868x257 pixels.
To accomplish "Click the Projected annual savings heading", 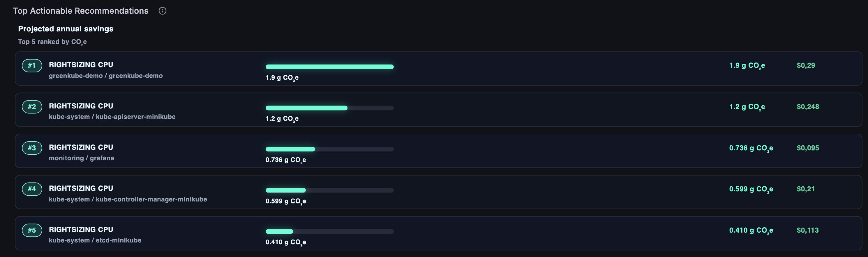I will [66, 29].
